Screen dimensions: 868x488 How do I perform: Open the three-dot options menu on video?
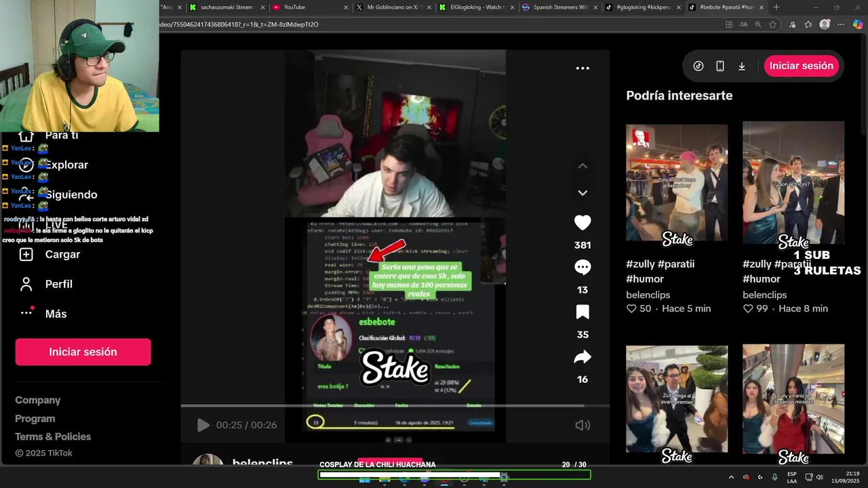583,68
